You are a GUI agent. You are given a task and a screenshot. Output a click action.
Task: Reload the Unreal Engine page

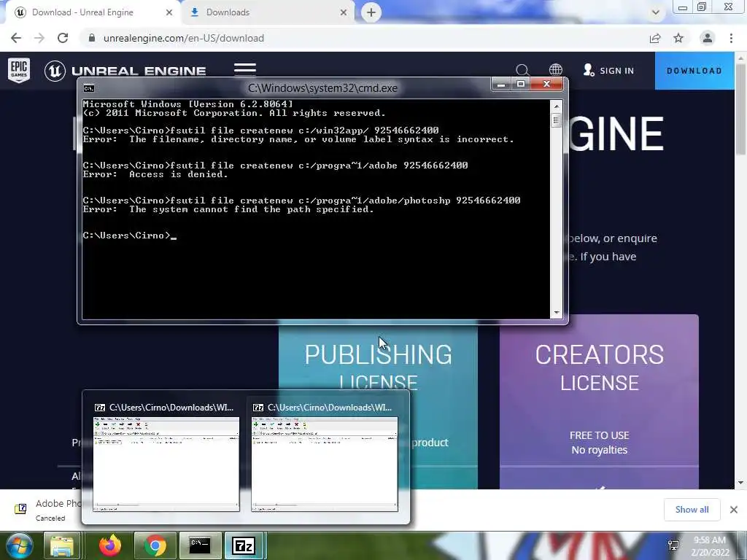click(x=63, y=38)
